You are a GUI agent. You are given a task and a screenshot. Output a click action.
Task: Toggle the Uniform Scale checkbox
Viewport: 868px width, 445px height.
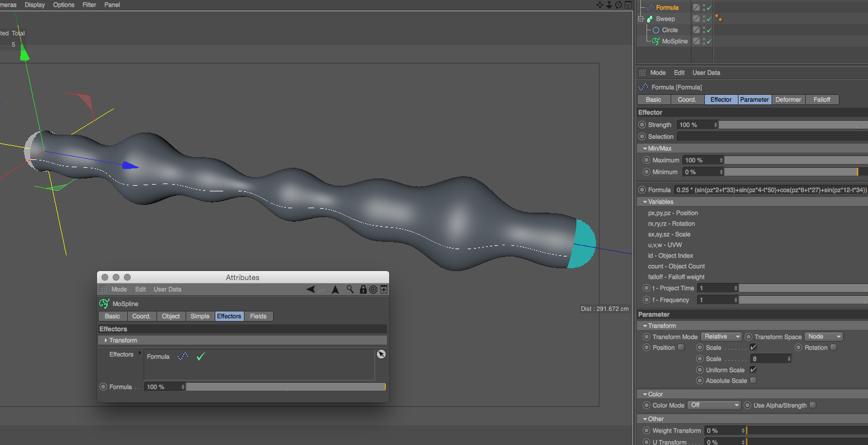pos(753,370)
